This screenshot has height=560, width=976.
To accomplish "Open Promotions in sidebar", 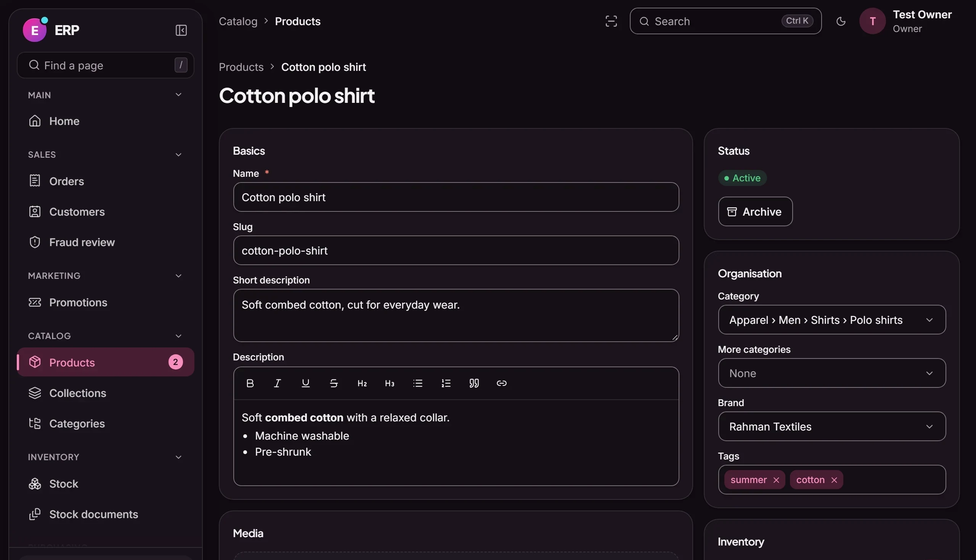I will click(x=106, y=303).
